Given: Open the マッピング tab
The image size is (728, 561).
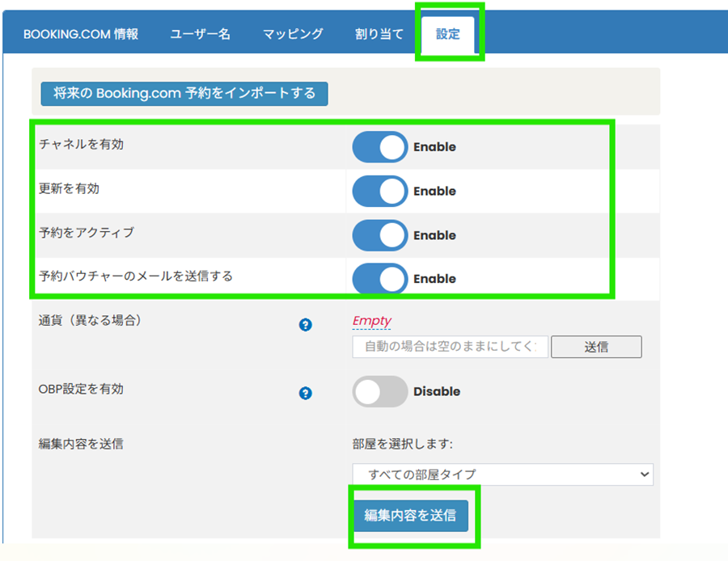Looking at the screenshot, I should point(293,34).
